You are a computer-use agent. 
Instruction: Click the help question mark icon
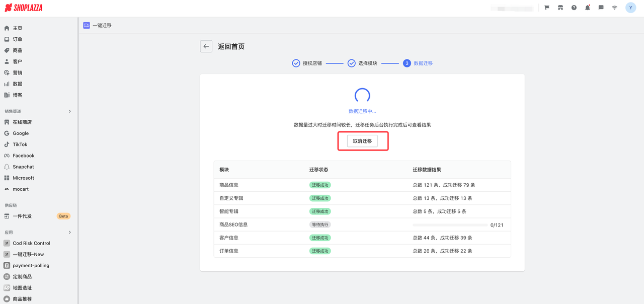(x=574, y=8)
